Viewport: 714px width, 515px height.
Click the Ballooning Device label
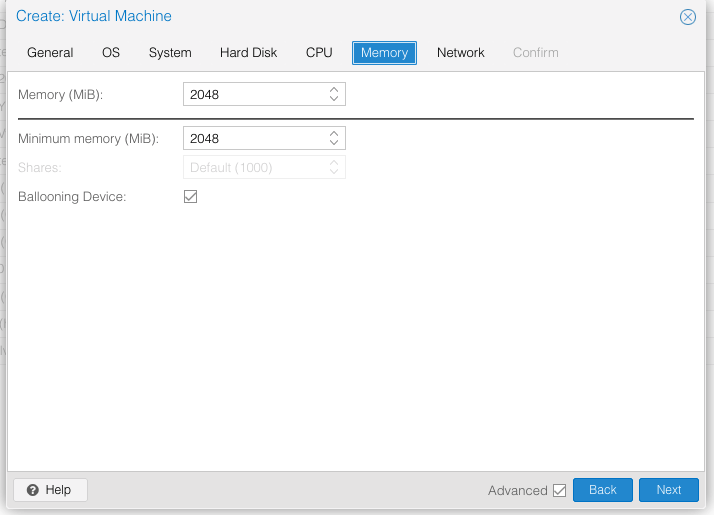coord(72,197)
